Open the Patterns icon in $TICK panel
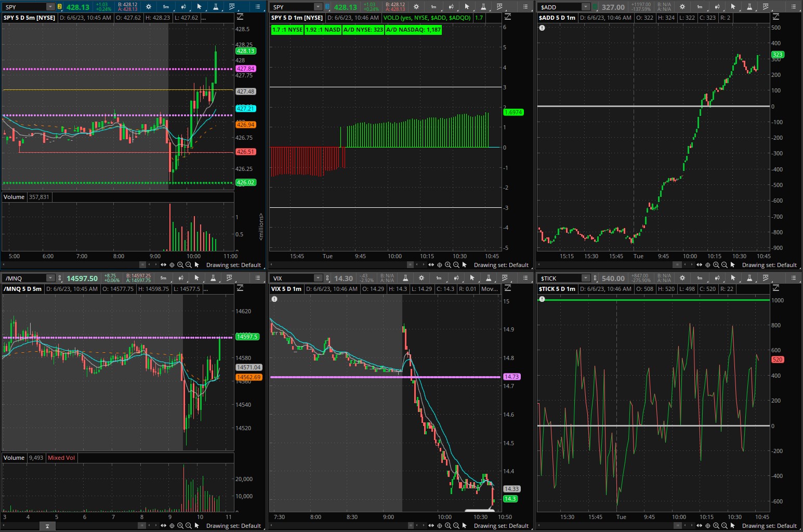Viewport: 803px width, 532px height. coord(766,278)
